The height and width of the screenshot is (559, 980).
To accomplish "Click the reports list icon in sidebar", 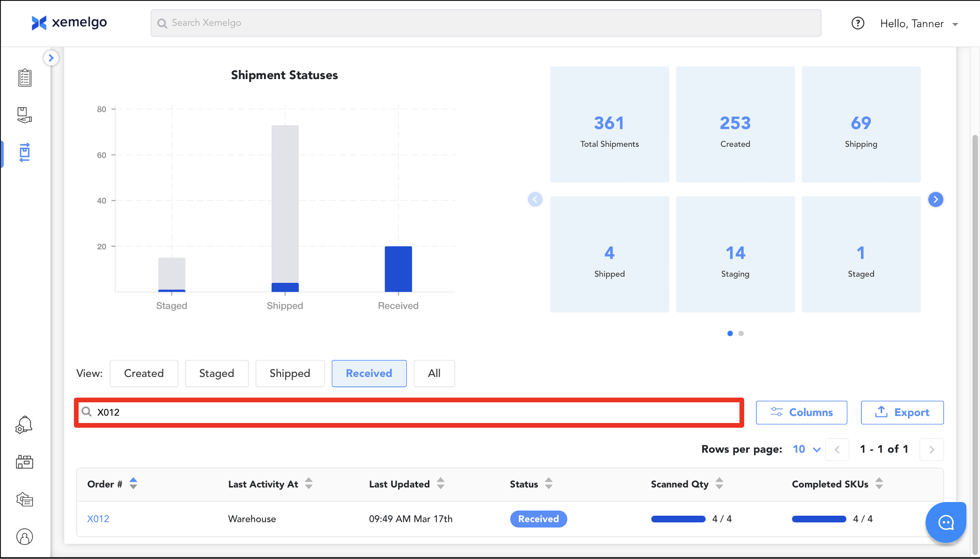I will click(x=24, y=499).
